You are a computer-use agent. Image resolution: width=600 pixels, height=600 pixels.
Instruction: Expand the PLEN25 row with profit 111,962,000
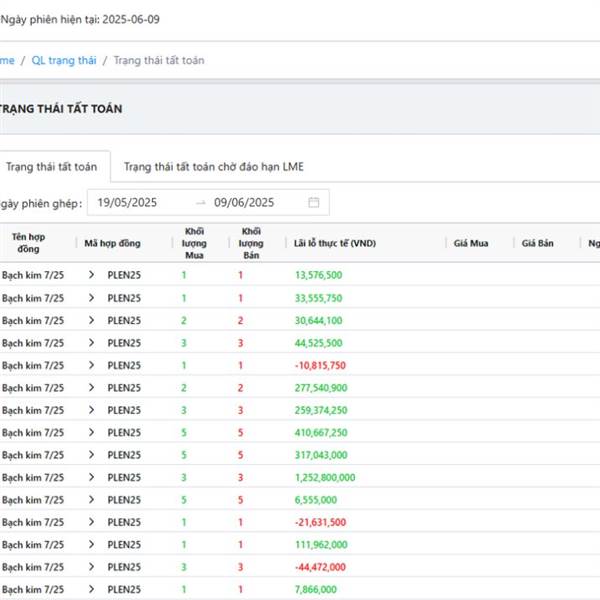(x=91, y=544)
